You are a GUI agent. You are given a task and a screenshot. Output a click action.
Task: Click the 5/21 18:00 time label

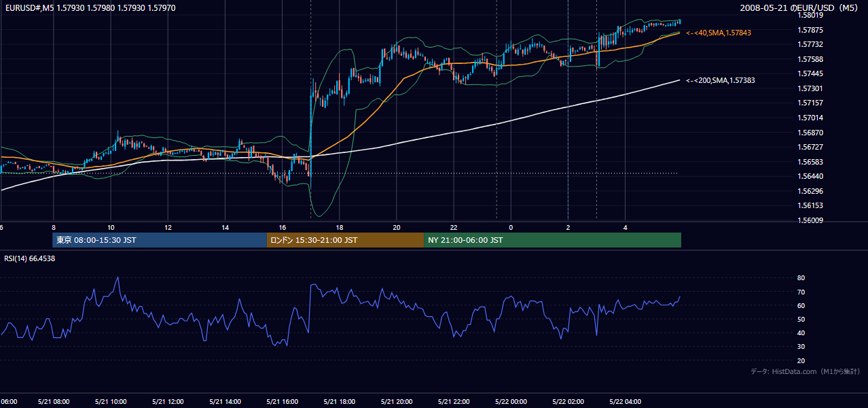pos(340,402)
